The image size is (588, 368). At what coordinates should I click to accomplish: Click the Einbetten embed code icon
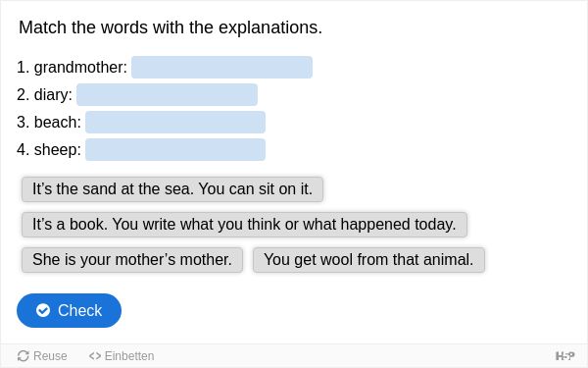pos(95,355)
